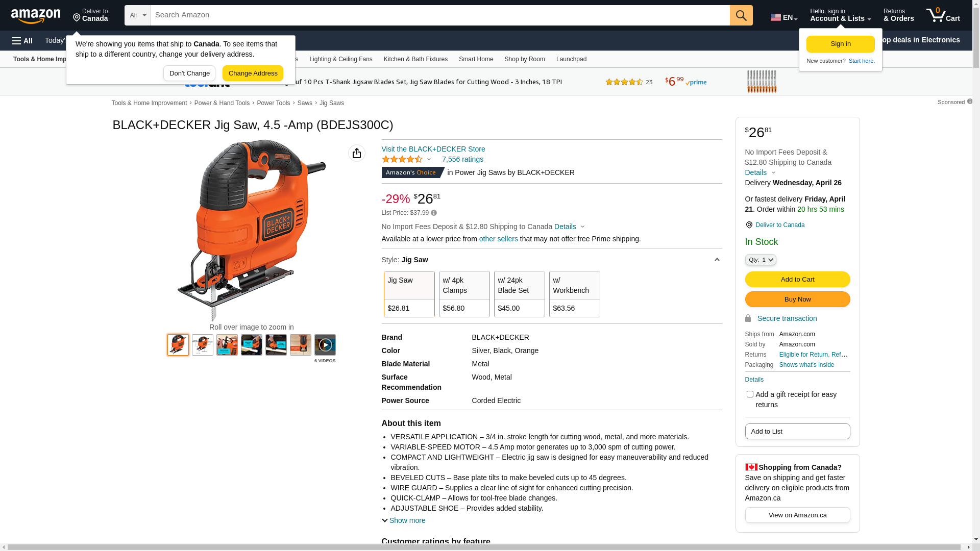980x551 pixels.
Task: Click the magnifying glass search button
Action: pos(741,15)
